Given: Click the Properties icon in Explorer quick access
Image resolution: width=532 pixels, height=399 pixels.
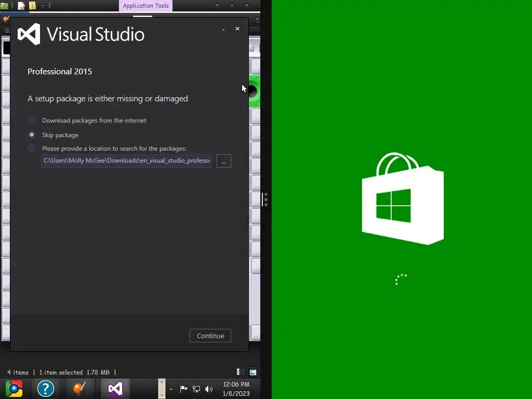Looking at the screenshot, I should point(21,5).
